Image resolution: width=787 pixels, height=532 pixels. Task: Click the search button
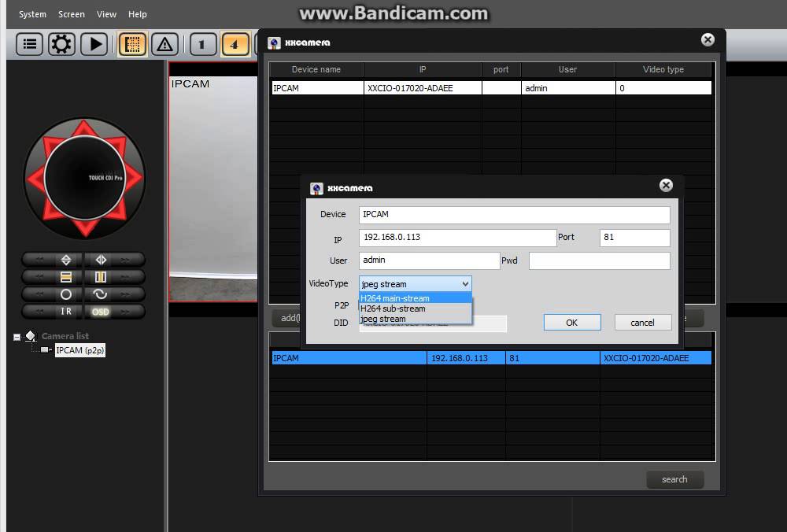pos(675,479)
